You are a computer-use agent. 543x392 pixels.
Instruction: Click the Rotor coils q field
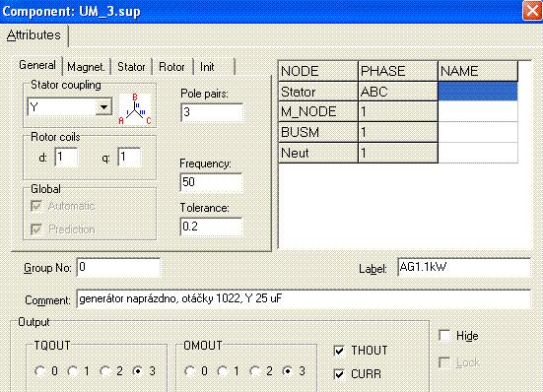pos(129,157)
